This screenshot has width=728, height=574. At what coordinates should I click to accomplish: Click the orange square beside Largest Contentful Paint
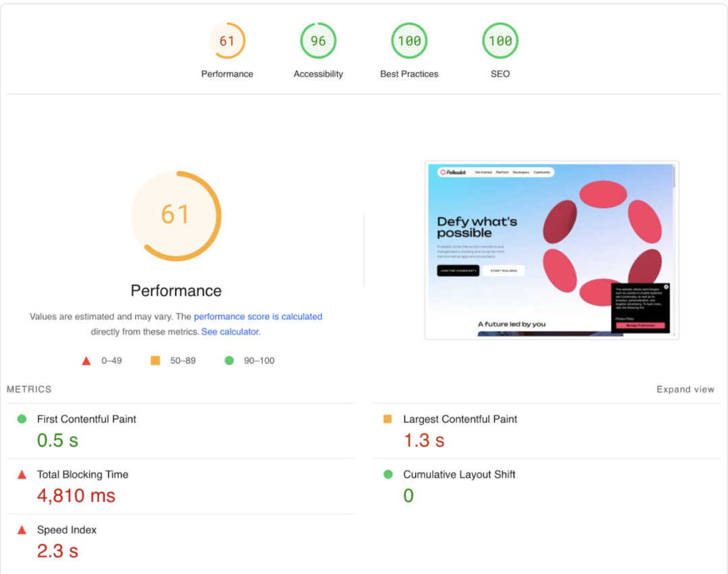tap(387, 419)
